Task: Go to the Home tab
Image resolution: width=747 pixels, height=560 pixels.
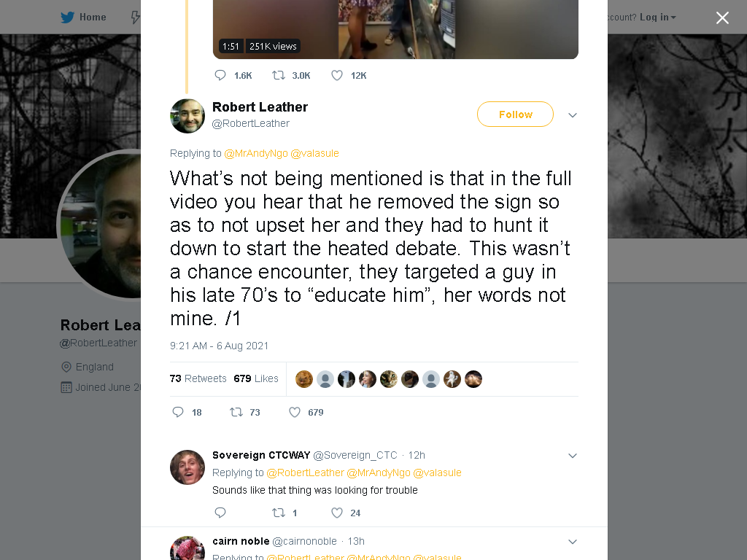Action: pos(83,17)
